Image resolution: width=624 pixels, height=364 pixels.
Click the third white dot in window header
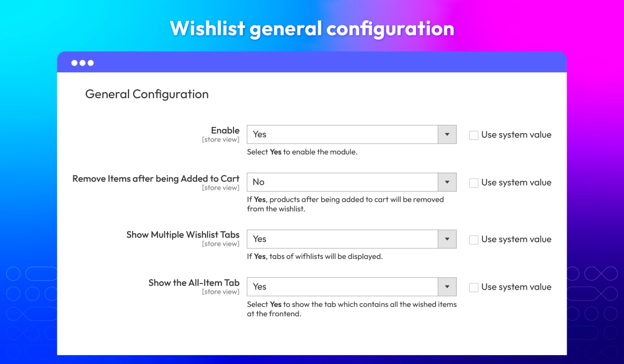(x=91, y=63)
